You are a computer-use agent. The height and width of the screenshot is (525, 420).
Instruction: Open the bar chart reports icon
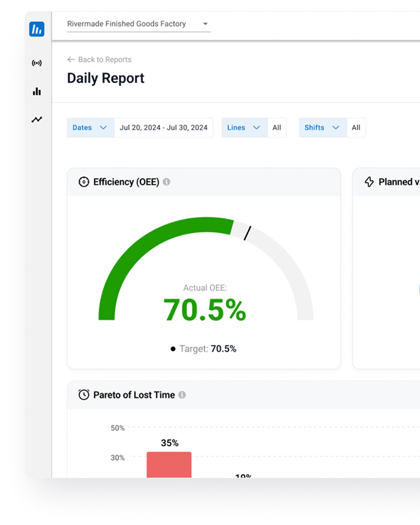tap(37, 91)
